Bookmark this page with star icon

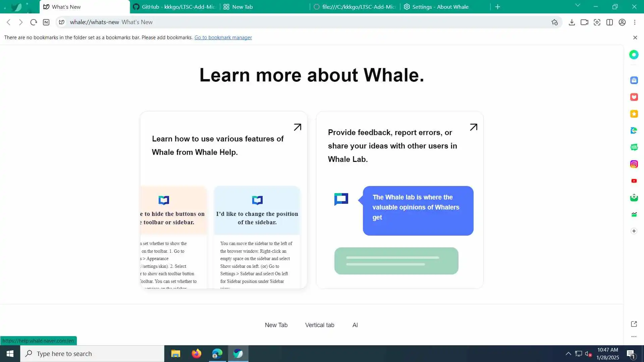pyautogui.click(x=555, y=22)
